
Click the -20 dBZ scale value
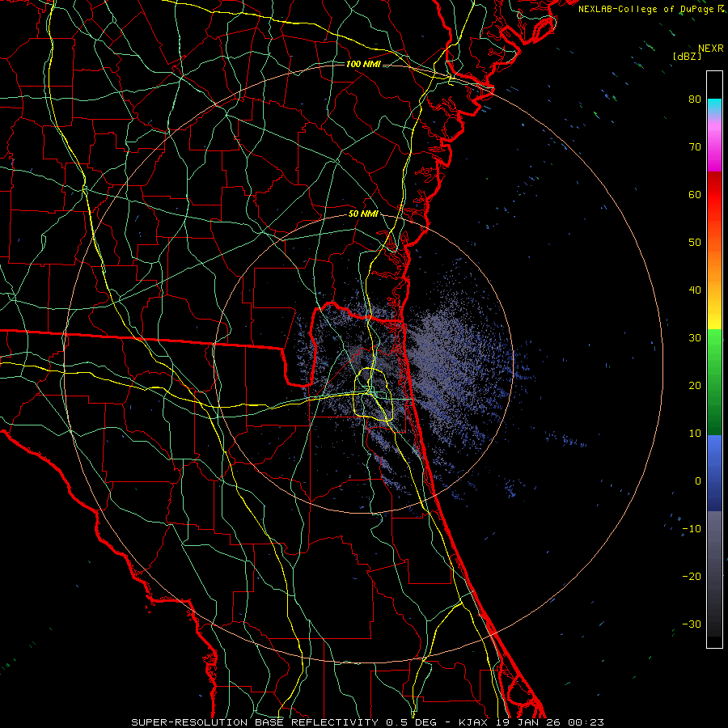pyautogui.click(x=692, y=577)
